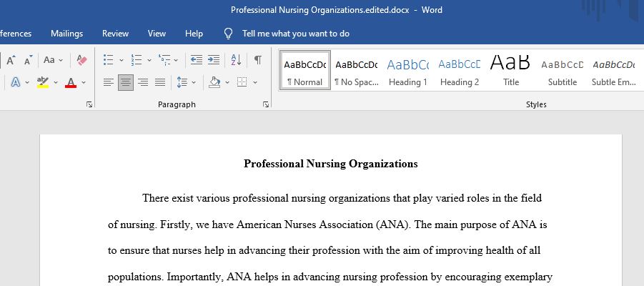This screenshot has height=286, width=644.
Task: Apply the Subtle Emphasis style
Action: coord(613,70)
